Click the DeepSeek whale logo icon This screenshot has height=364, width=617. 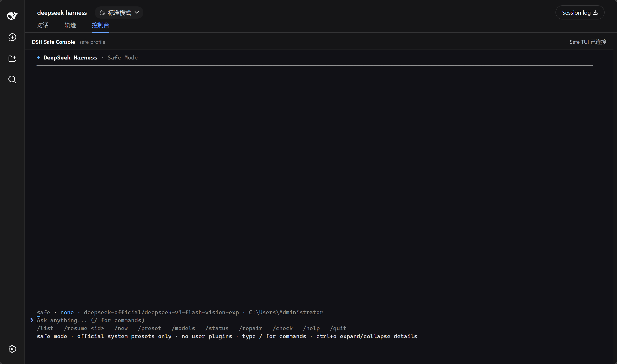[12, 15]
